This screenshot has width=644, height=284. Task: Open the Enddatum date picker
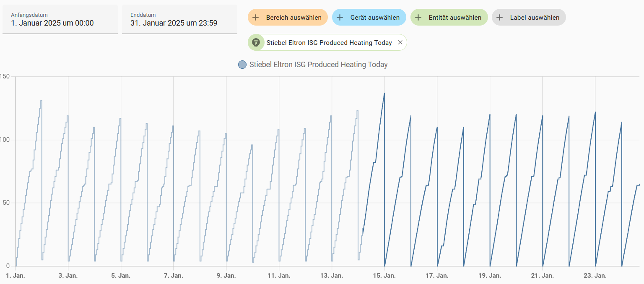179,19
